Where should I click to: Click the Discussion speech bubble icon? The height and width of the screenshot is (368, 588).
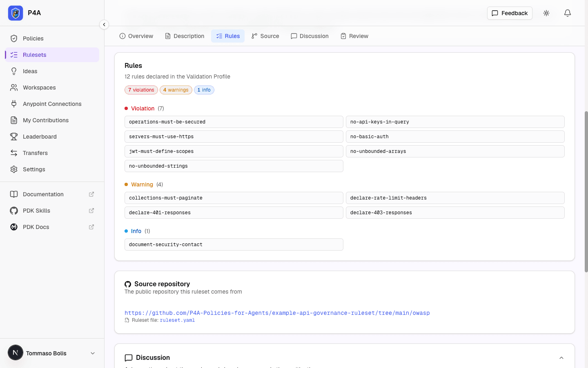[129, 358]
